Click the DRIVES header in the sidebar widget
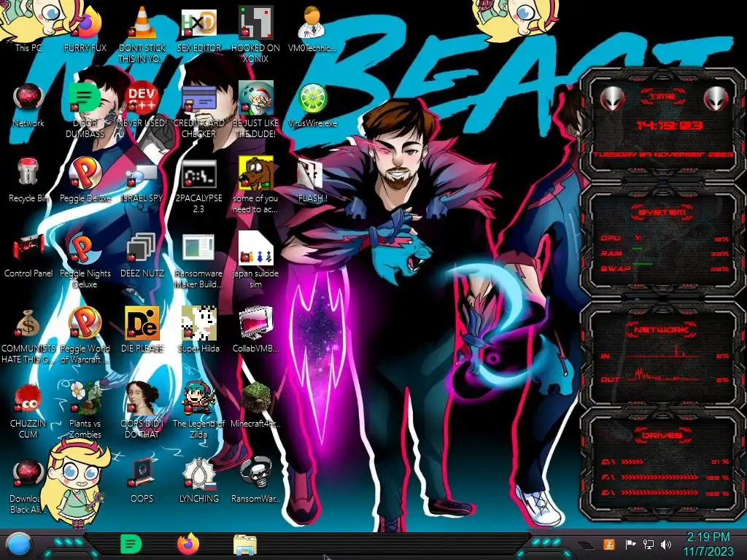The image size is (747, 560). coord(662,435)
